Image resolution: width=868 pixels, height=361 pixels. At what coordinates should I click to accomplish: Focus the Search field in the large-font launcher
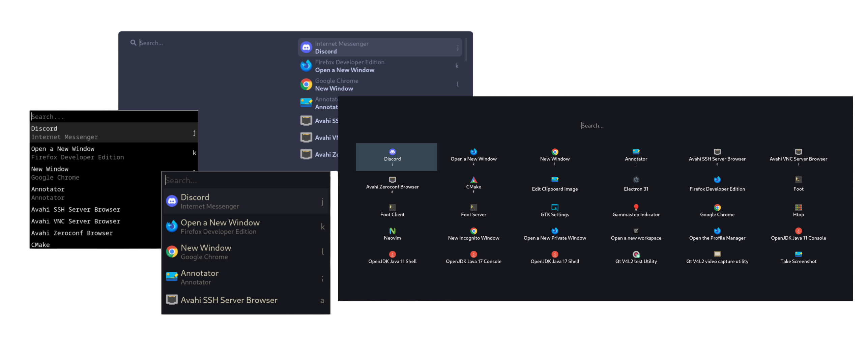coord(246,180)
